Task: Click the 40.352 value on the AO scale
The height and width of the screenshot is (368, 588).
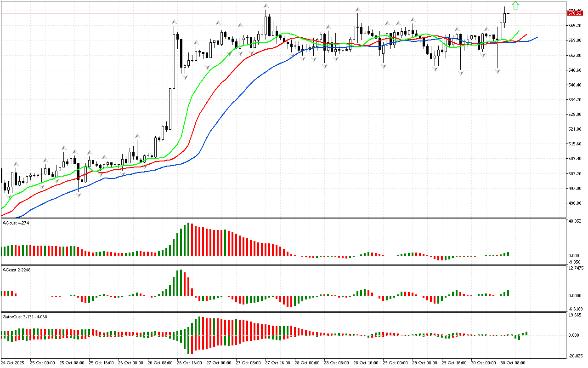Action: pos(576,221)
